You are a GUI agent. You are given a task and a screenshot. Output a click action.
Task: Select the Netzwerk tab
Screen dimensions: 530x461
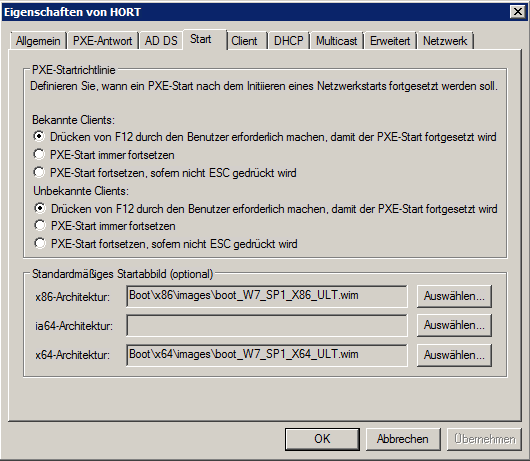pyautogui.click(x=445, y=41)
